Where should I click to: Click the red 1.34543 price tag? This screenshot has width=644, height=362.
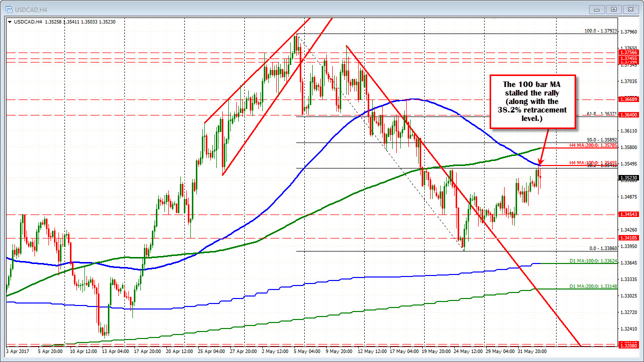628,214
